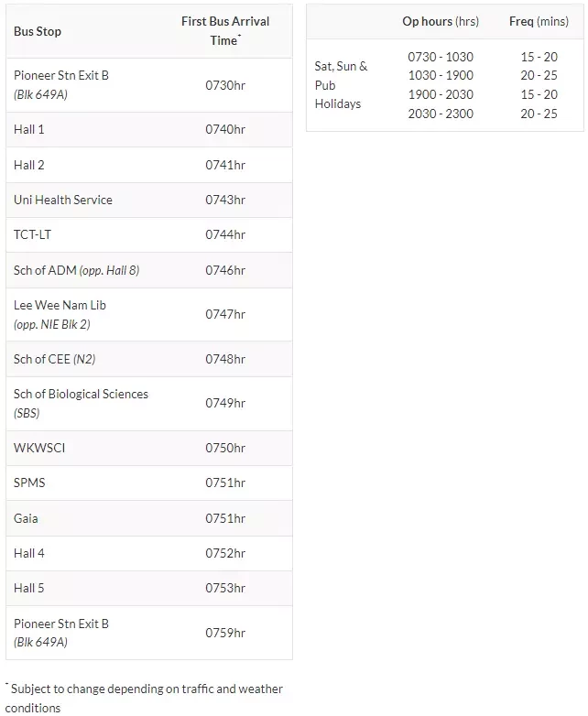Click Sch of Biological Sciences entry
The height and width of the screenshot is (716, 588).
81,403
